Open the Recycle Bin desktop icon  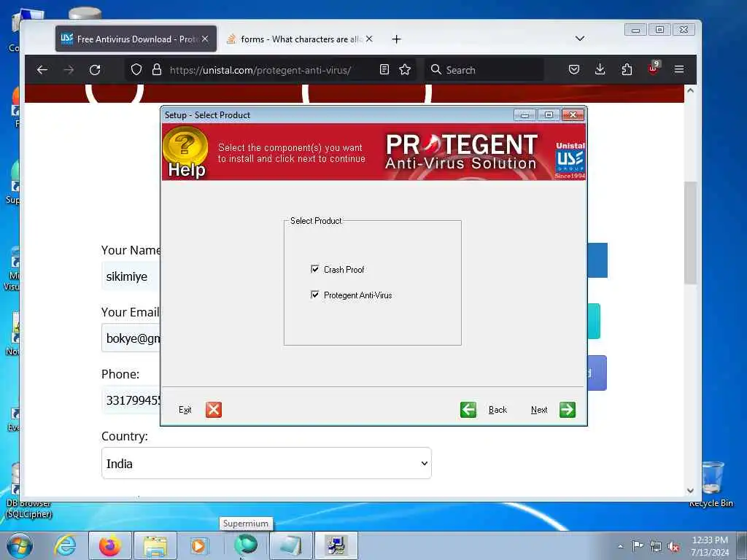tap(712, 484)
